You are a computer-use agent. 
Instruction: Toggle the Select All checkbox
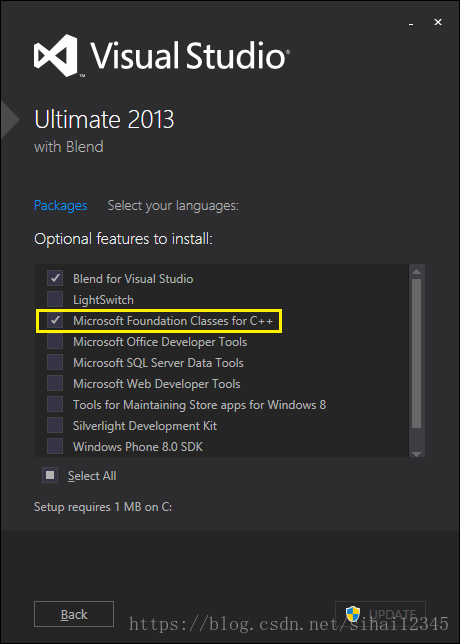[50, 475]
